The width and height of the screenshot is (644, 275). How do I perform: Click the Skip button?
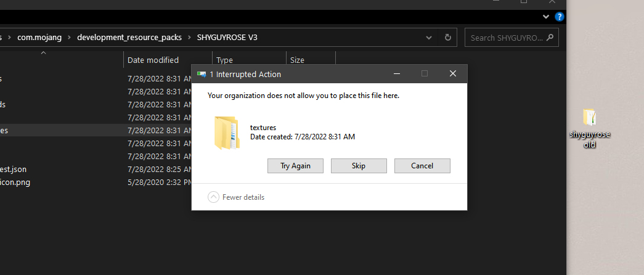[x=359, y=166]
